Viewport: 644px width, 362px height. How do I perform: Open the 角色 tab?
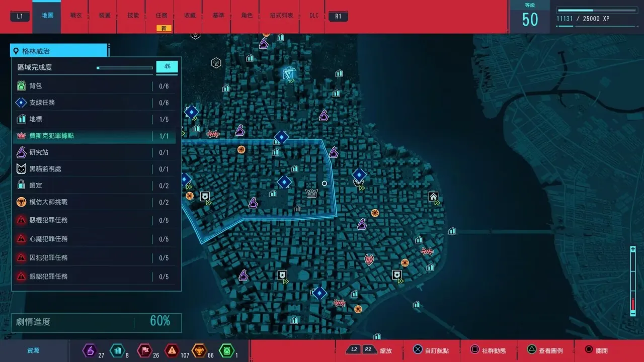point(247,16)
